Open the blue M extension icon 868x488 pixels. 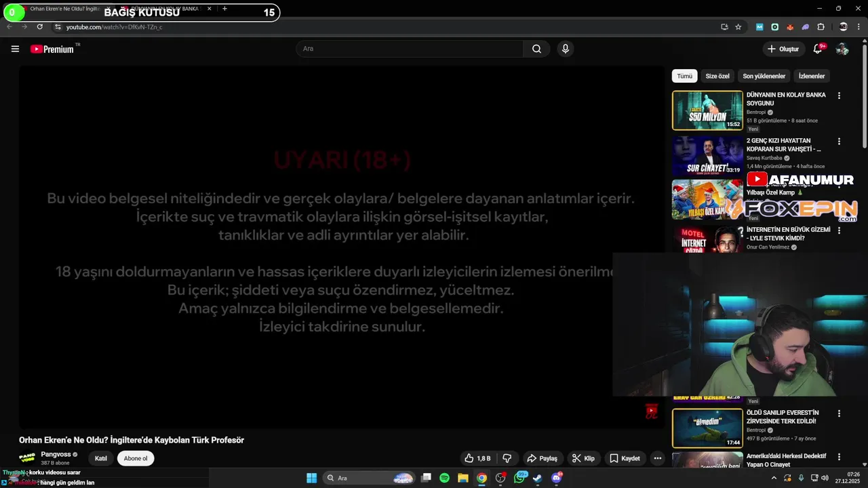(759, 27)
